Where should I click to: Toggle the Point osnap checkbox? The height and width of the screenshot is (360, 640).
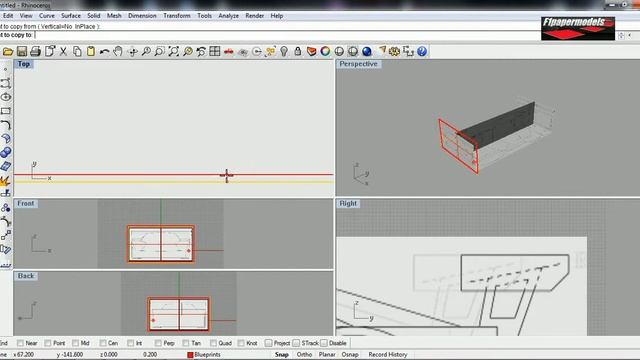click(48, 343)
